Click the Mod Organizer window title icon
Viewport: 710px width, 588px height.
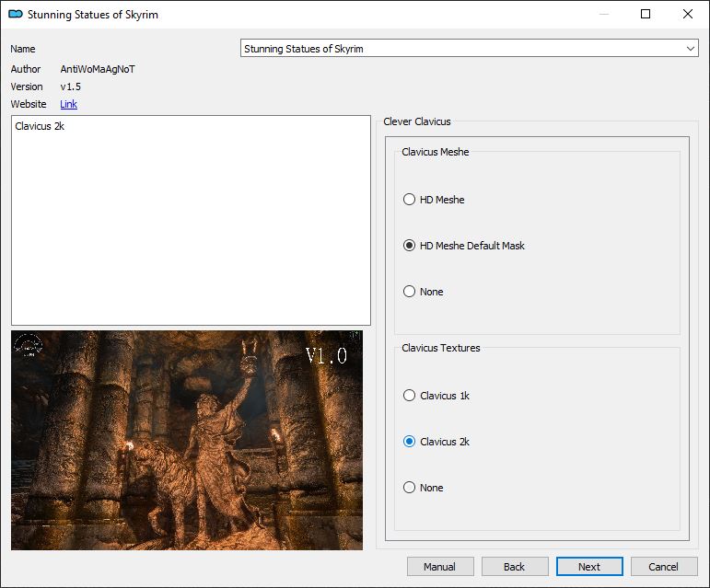16,14
